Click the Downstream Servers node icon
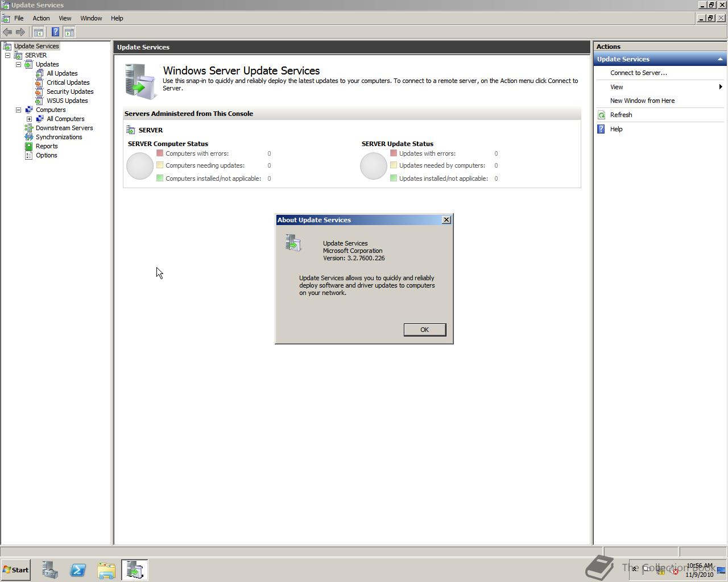 [28, 128]
